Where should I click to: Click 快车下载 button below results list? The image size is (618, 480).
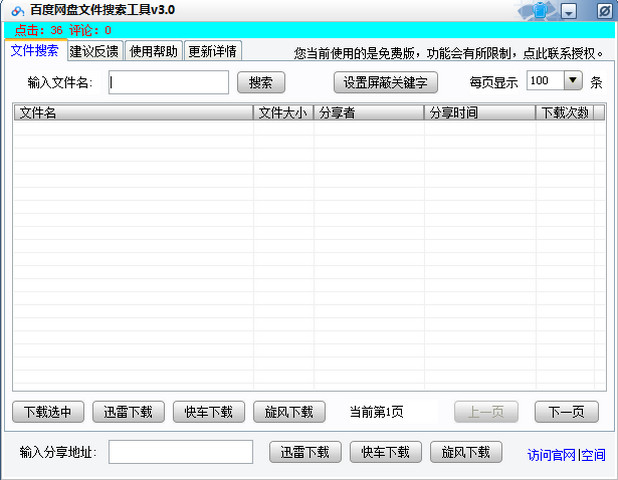point(209,412)
